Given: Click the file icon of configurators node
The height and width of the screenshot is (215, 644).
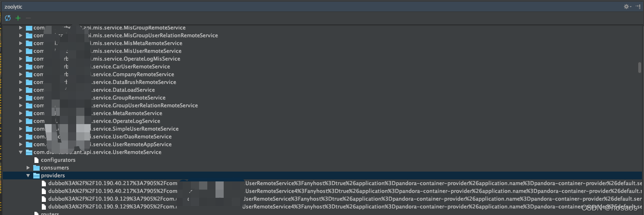Looking at the screenshot, I should point(36,160).
